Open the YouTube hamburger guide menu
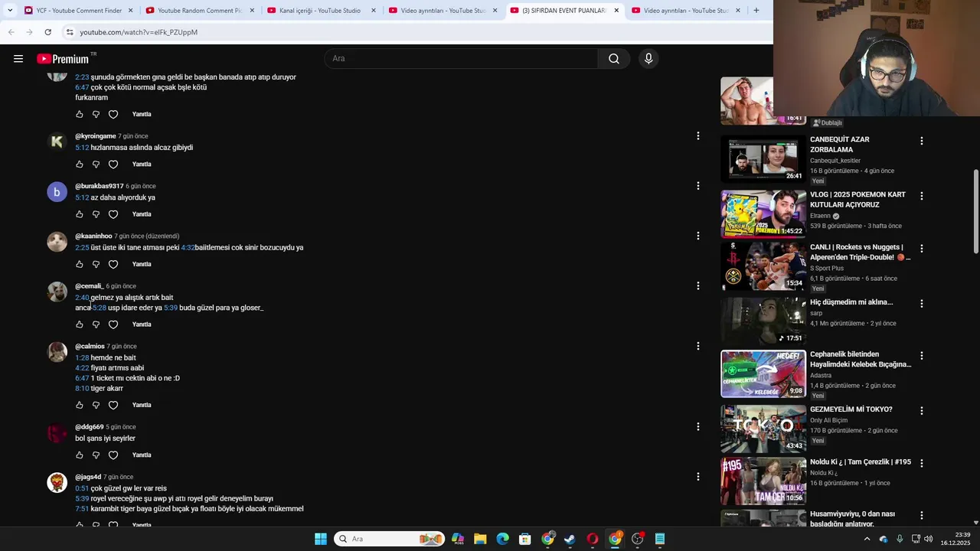Image resolution: width=980 pixels, height=551 pixels. [18, 59]
